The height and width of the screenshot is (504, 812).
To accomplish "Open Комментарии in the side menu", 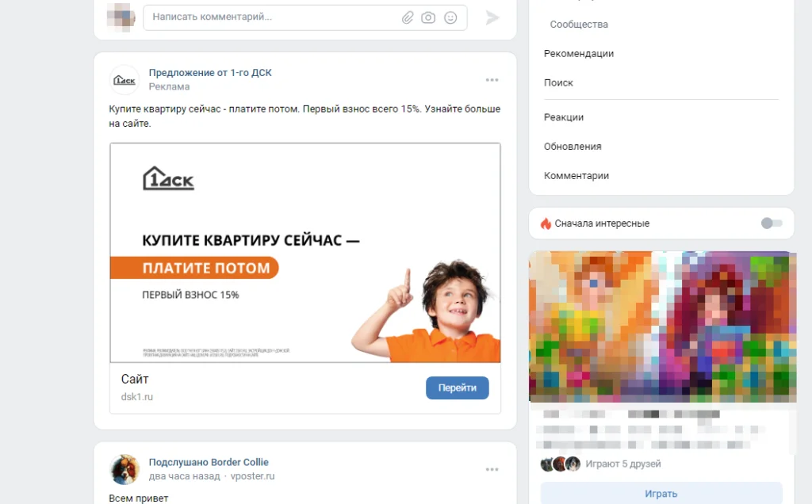I will 576,176.
